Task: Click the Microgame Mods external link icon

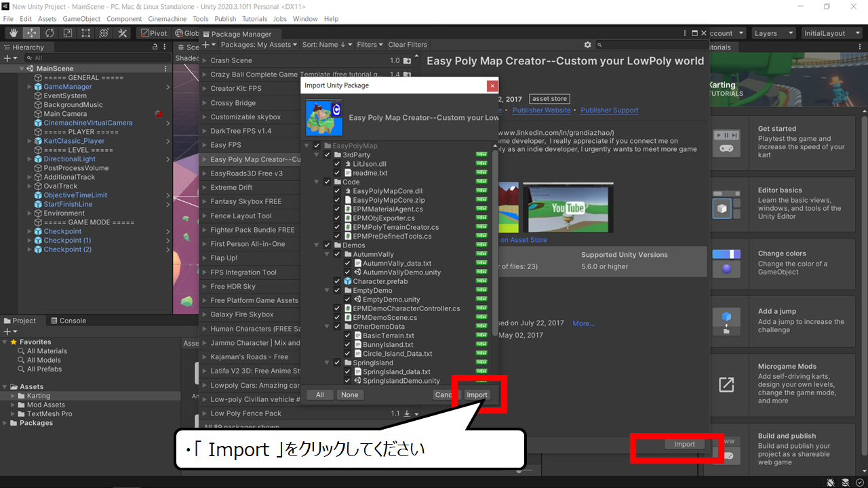Action: (x=726, y=384)
